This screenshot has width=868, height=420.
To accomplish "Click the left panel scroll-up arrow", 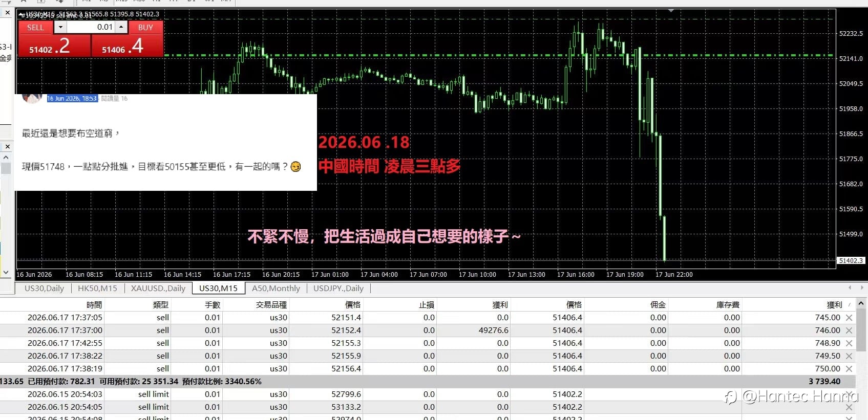I will [x=6, y=158].
